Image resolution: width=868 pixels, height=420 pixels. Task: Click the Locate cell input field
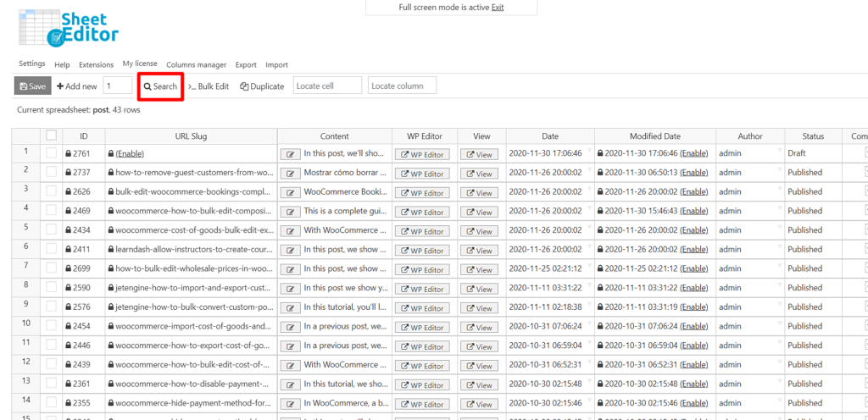[x=327, y=86]
